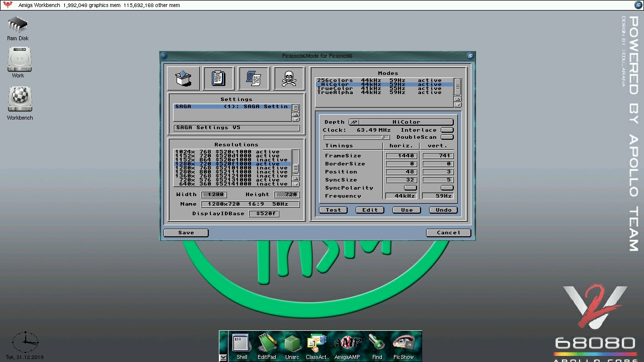Launch Find from the dock

[x=377, y=346]
